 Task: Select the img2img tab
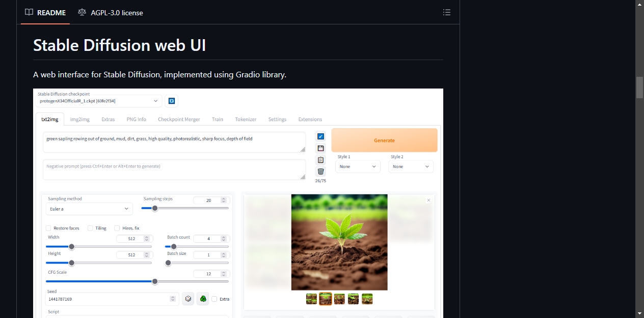click(80, 119)
